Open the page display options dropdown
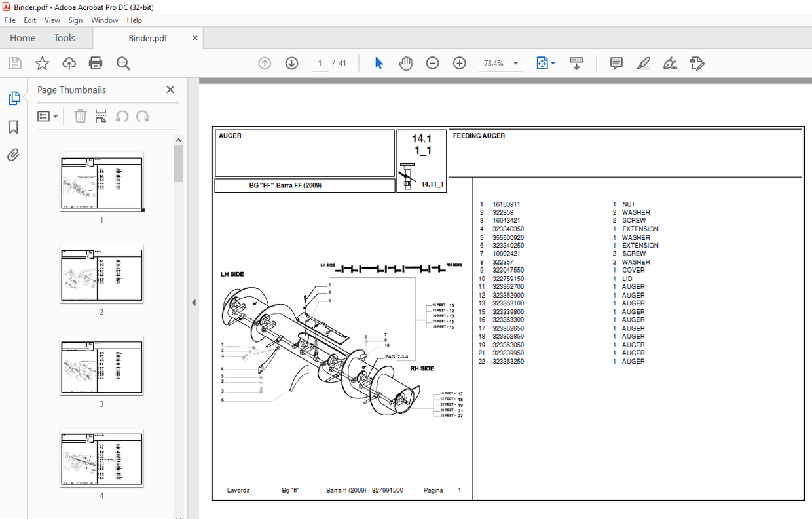812x519 pixels. [x=552, y=63]
